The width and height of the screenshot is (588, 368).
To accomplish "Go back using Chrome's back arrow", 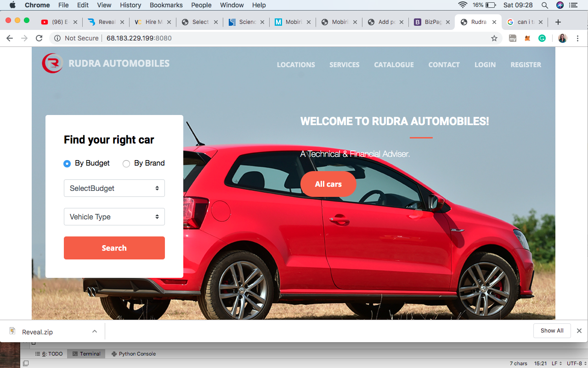I will tap(10, 38).
